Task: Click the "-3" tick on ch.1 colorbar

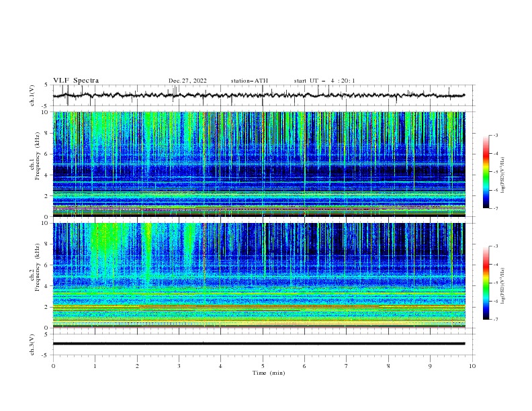Action: pos(495,135)
